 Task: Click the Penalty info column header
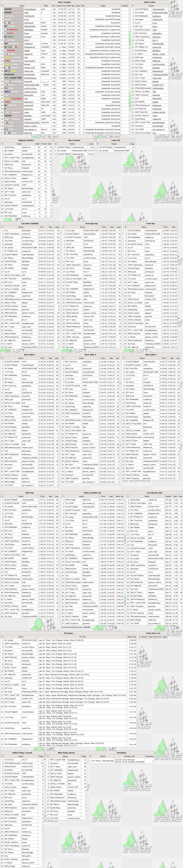(130, 756)
